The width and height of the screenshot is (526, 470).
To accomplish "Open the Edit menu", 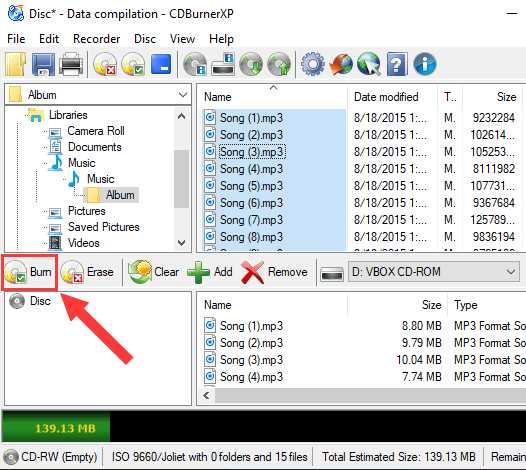I will click(49, 39).
